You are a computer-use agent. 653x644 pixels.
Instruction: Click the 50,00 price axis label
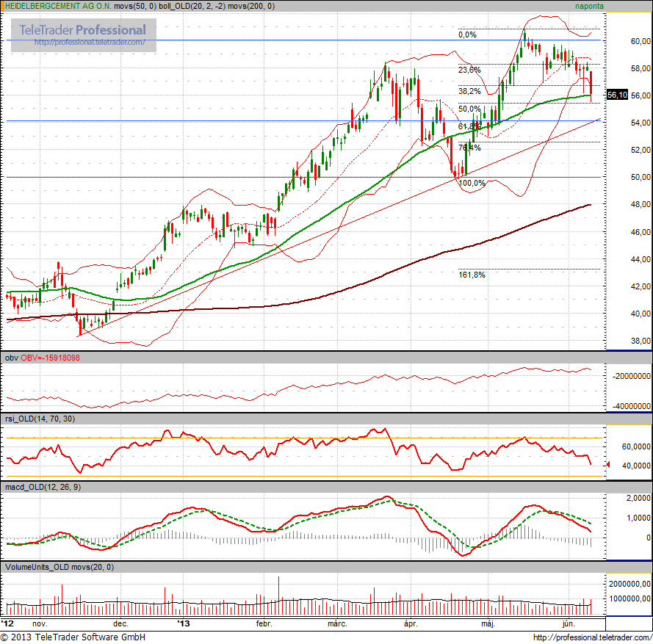[641, 177]
